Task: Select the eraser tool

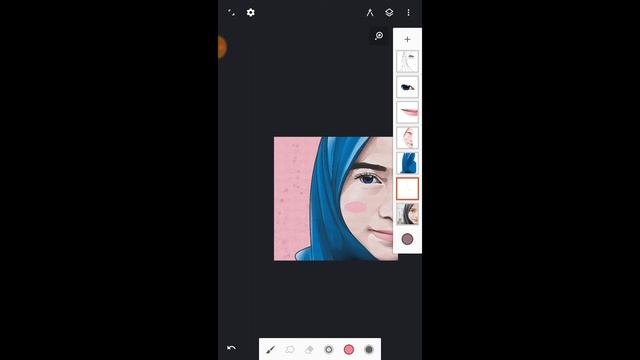Action: coord(309,350)
